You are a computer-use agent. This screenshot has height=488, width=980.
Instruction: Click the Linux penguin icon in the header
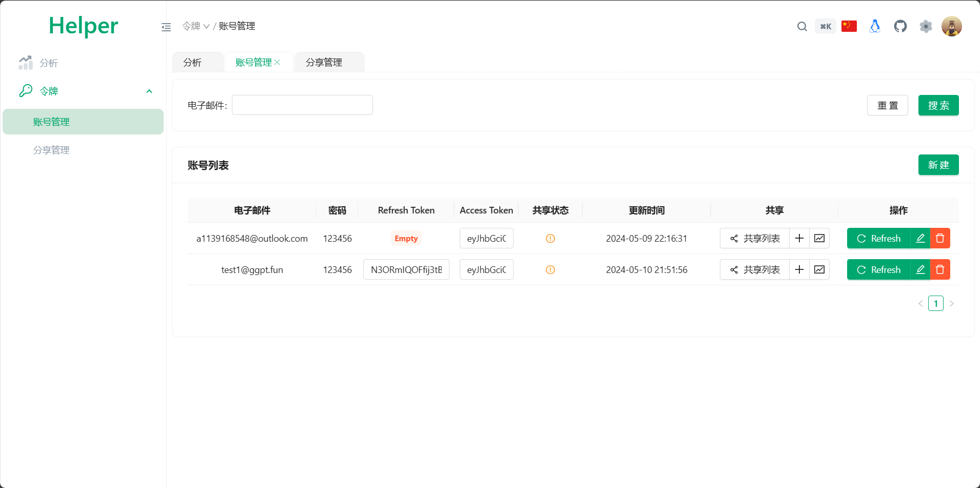tap(874, 26)
